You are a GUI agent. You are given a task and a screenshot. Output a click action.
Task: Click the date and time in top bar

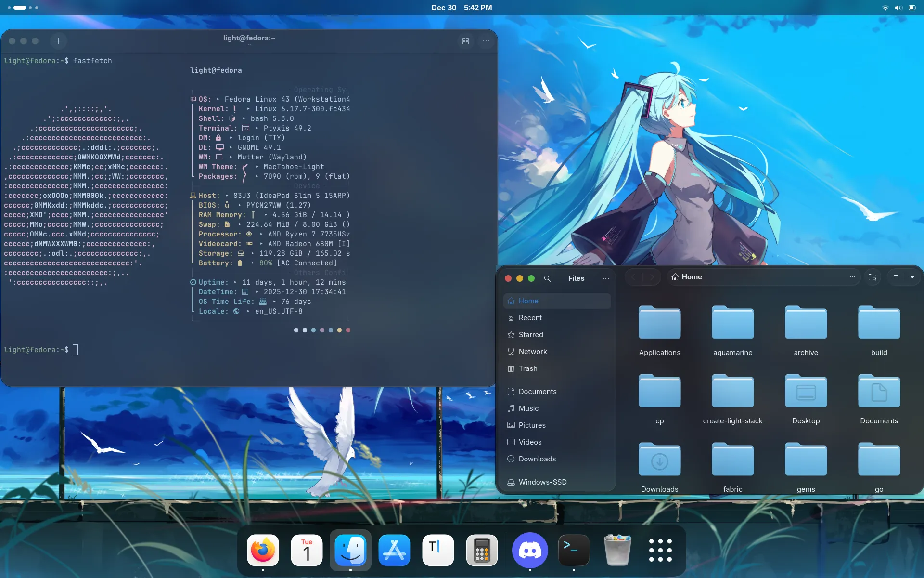point(462,8)
